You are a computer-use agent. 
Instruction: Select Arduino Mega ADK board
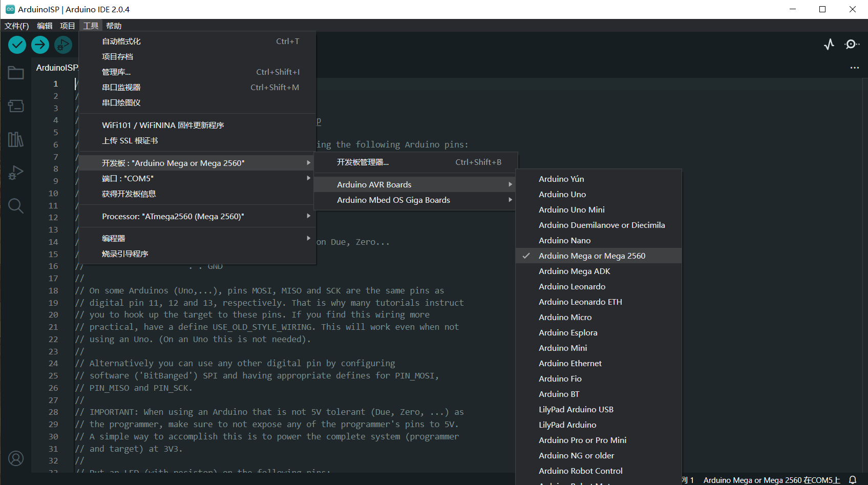(599, 271)
